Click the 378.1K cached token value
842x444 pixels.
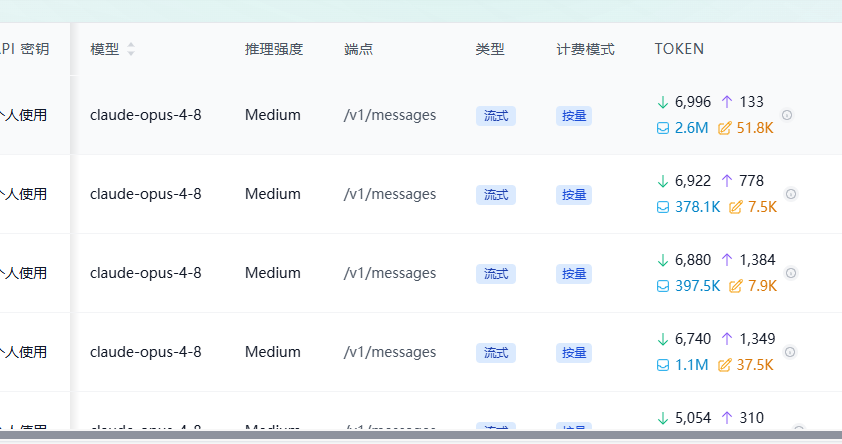click(698, 207)
